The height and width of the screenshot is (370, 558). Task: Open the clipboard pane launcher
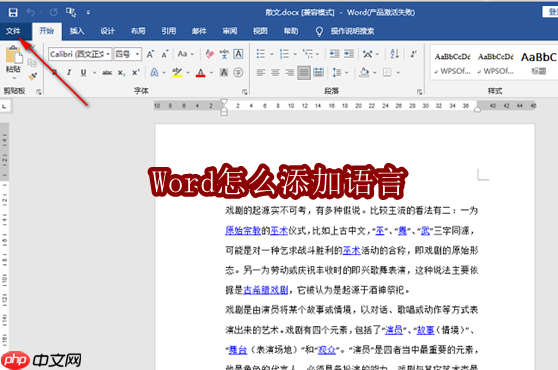pyautogui.click(x=38, y=92)
